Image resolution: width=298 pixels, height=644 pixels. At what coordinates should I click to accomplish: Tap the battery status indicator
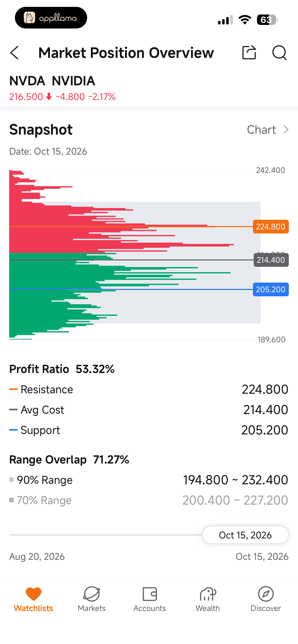coord(267,20)
